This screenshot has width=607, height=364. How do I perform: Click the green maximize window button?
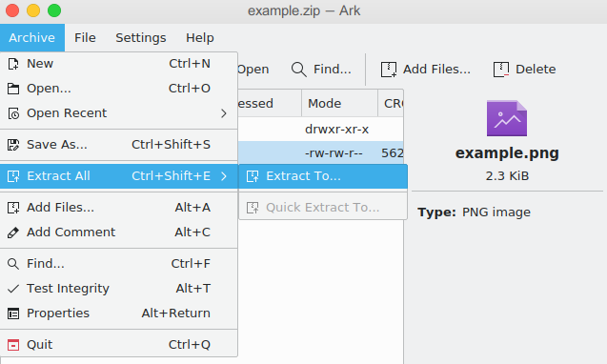54,10
